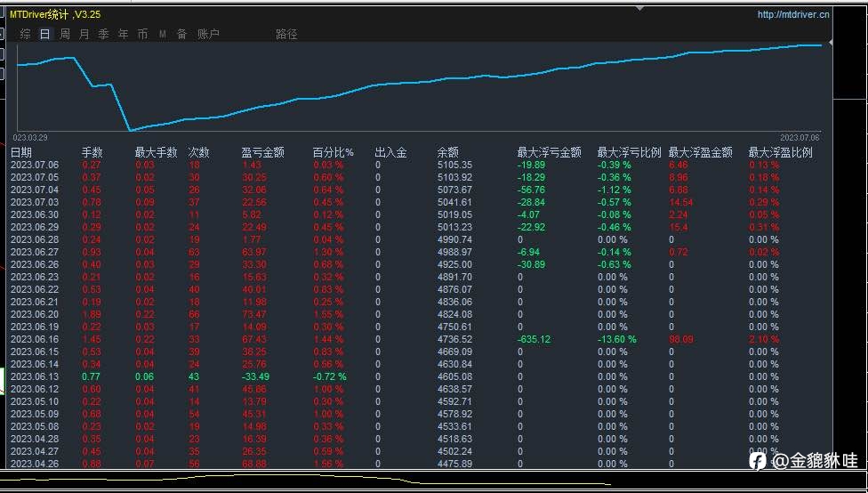
Task: Click the balance value 4736.52
Action: [455, 339]
